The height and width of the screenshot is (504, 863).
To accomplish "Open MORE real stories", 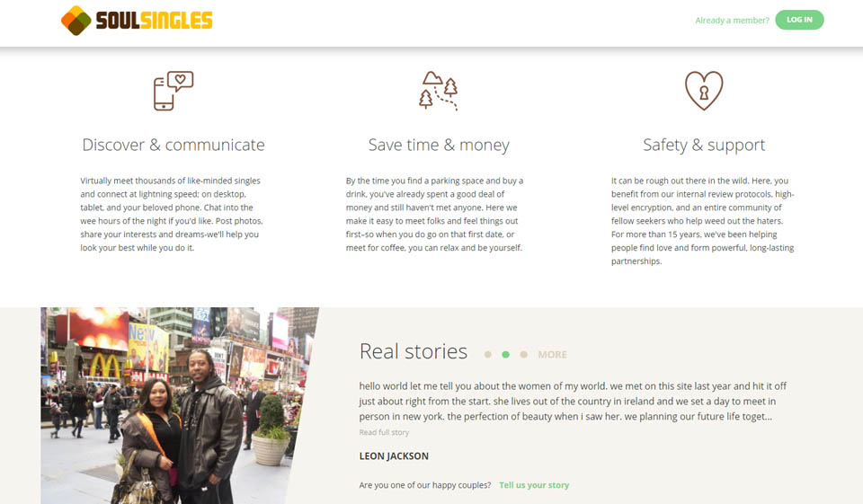I will (552, 354).
